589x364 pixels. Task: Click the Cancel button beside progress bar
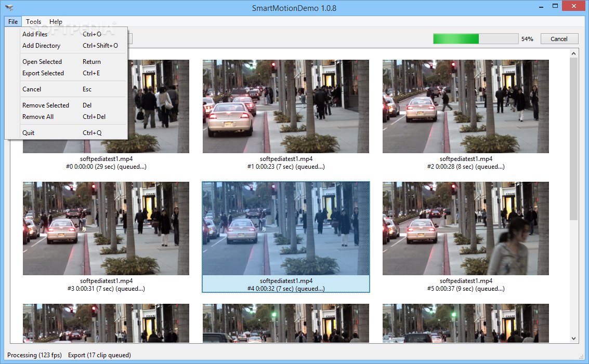coord(559,38)
